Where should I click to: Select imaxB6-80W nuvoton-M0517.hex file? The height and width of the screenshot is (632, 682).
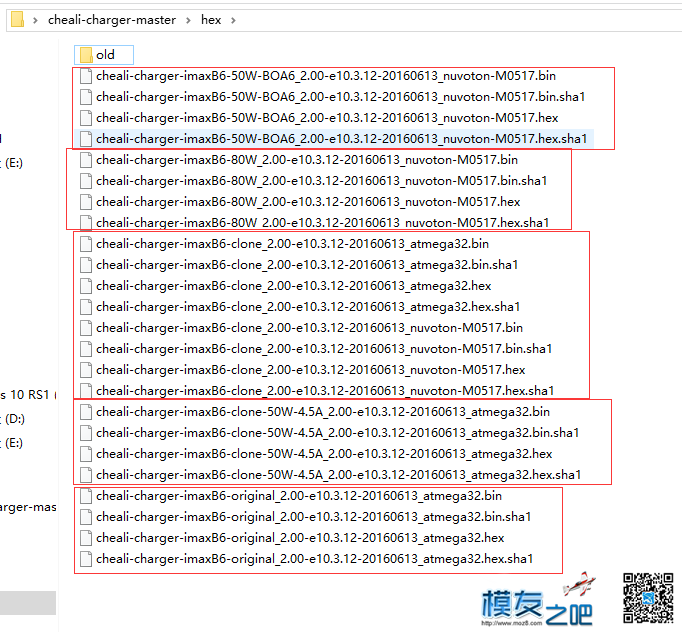(300, 202)
